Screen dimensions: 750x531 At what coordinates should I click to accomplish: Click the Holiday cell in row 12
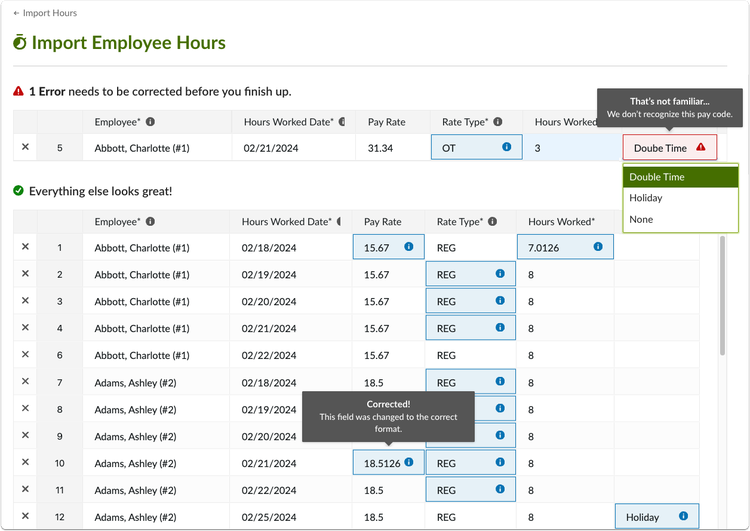point(657,517)
